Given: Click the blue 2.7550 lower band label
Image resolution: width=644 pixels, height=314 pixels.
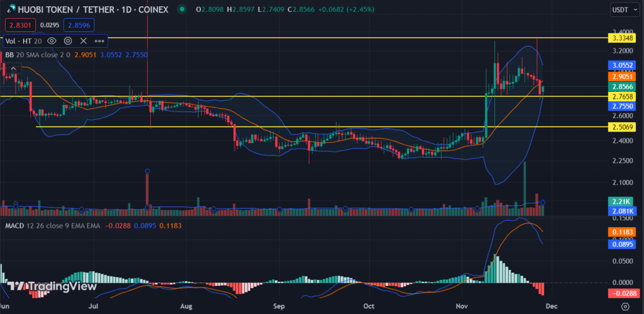Looking at the screenshot, I should (621, 106).
